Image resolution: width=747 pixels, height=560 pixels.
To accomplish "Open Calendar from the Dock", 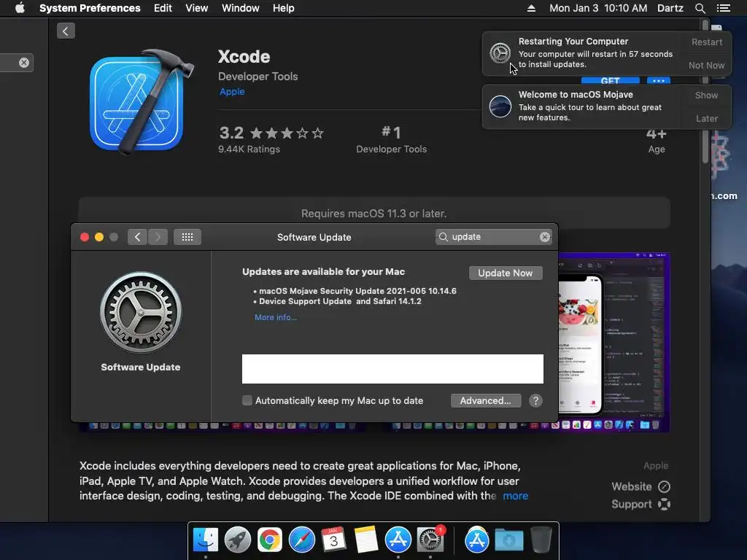I will tap(333, 540).
